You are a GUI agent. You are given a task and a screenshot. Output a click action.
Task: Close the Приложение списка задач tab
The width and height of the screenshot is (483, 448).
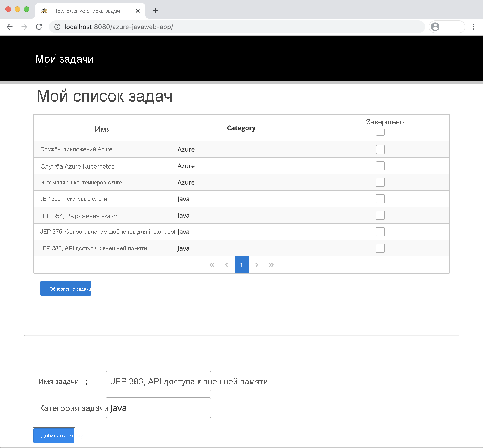click(138, 11)
